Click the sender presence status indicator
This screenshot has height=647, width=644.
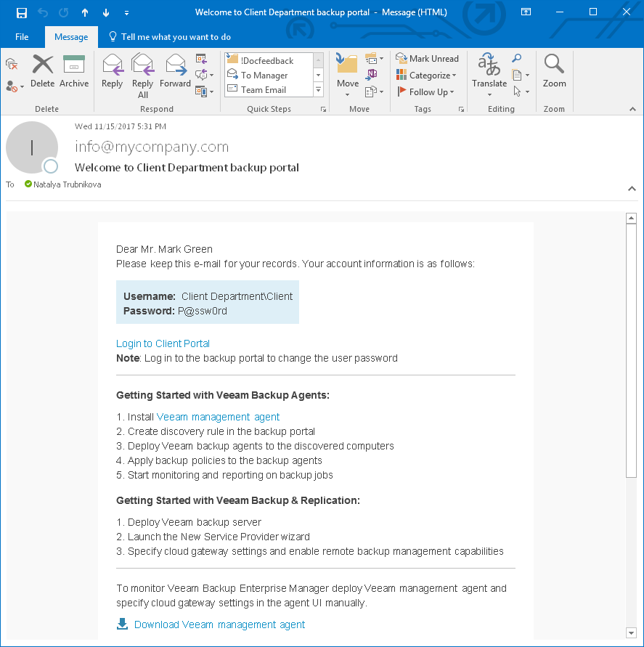click(51, 166)
